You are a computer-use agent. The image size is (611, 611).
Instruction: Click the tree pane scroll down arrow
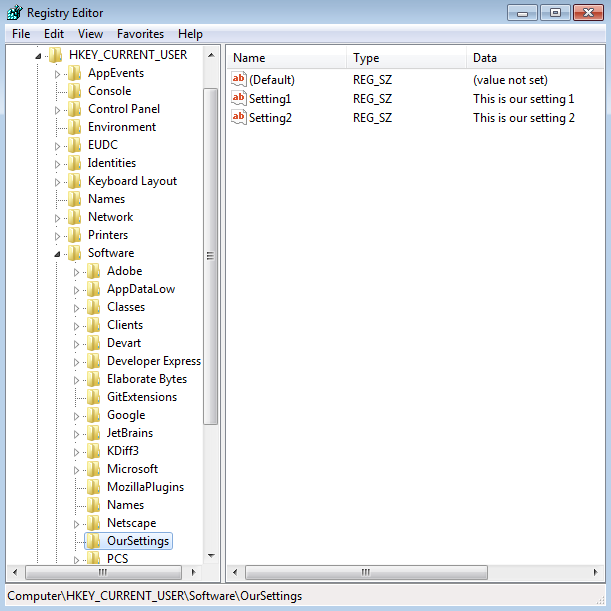coord(211,556)
